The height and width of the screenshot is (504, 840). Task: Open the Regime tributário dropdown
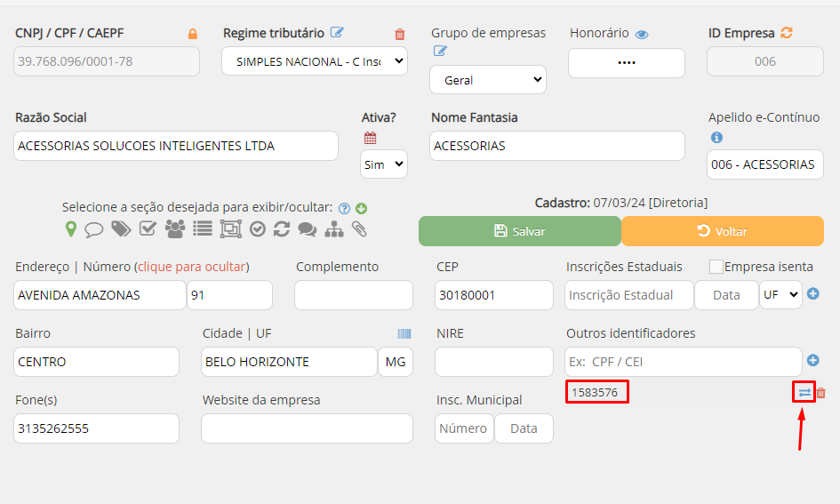[x=315, y=61]
